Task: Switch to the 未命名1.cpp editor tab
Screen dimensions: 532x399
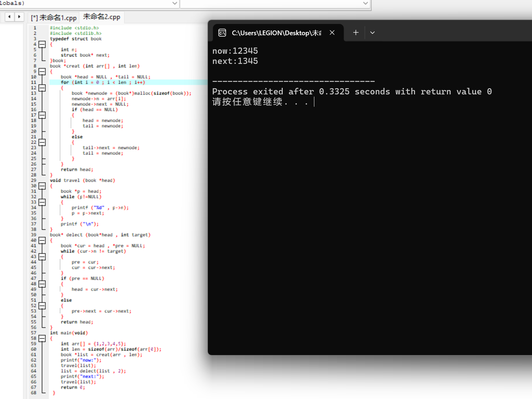Action: pyautogui.click(x=53, y=17)
